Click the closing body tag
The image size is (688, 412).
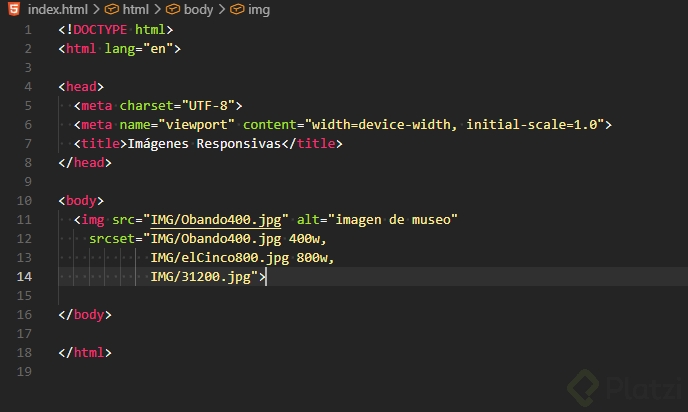pos(85,315)
